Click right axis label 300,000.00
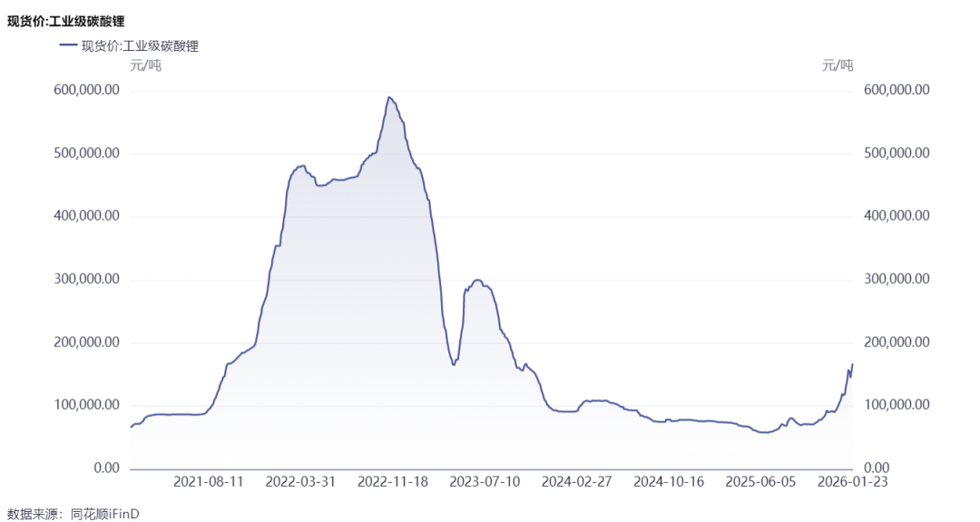The height and width of the screenshot is (522, 980). click(x=897, y=280)
